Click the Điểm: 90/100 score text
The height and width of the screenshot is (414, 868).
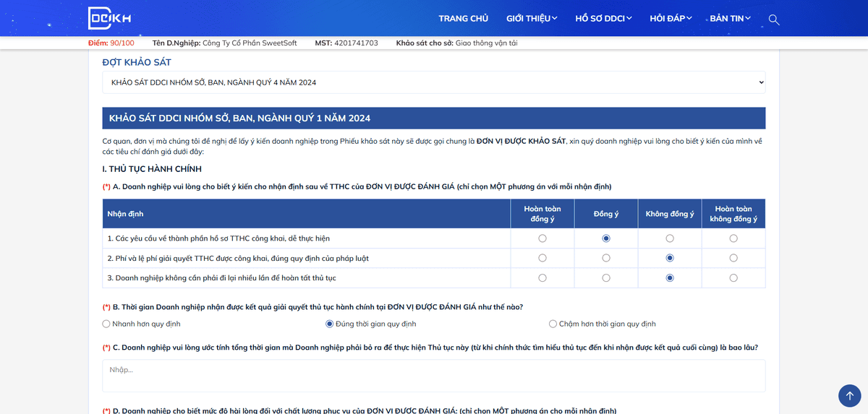111,43
